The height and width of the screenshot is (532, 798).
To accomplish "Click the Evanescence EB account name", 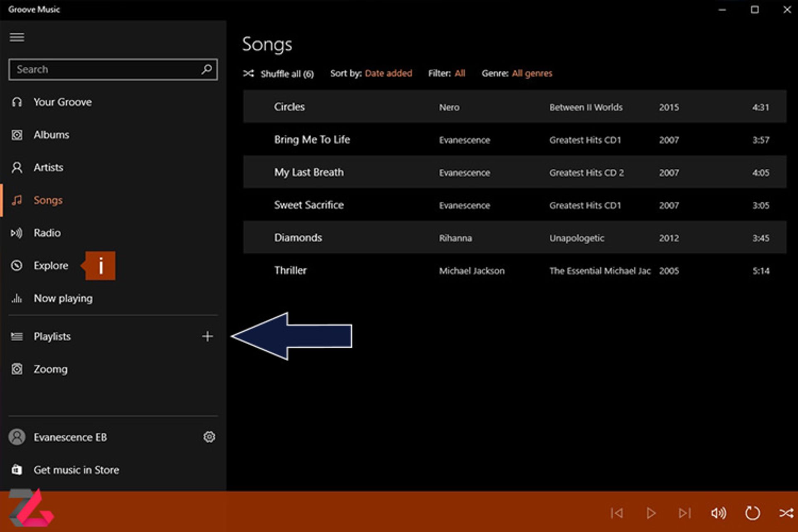I will tap(70, 437).
